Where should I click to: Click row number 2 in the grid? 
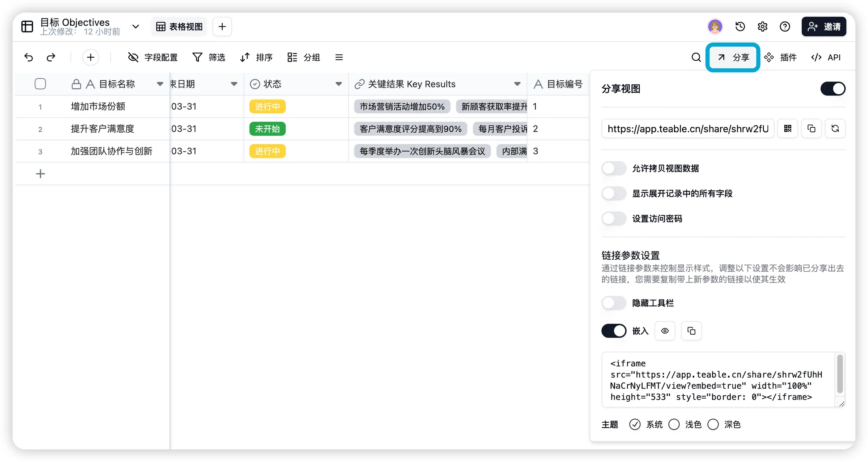click(x=40, y=129)
